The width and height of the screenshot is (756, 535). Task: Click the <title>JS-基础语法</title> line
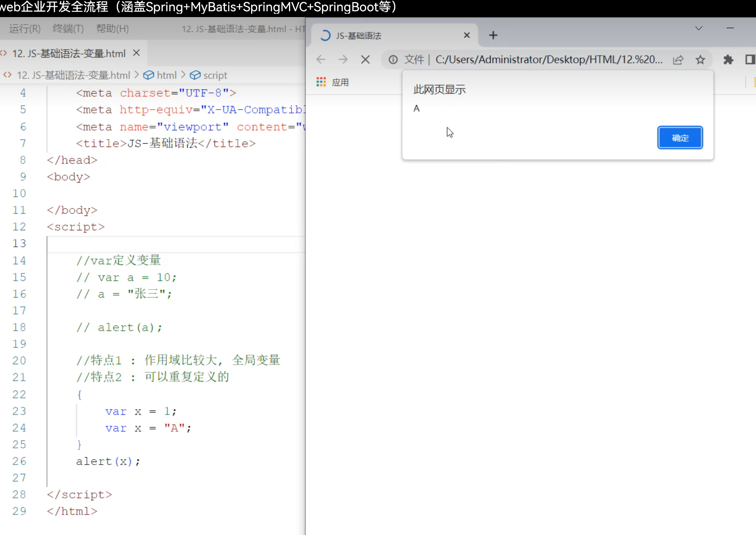pos(166,143)
